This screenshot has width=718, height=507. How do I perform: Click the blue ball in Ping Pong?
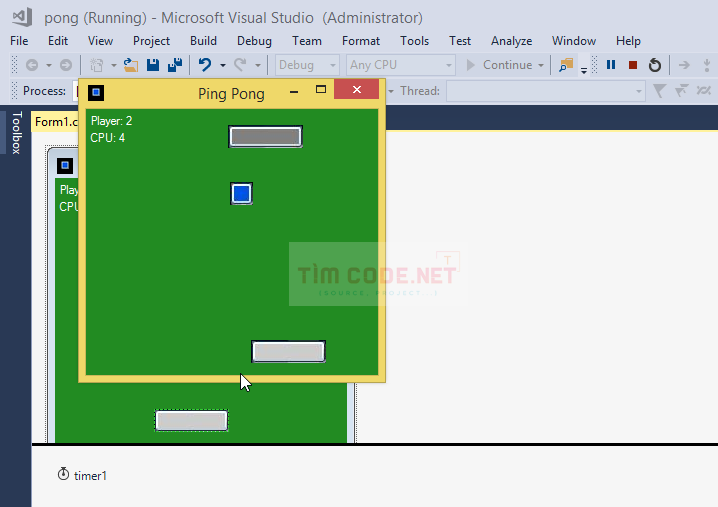(x=241, y=193)
